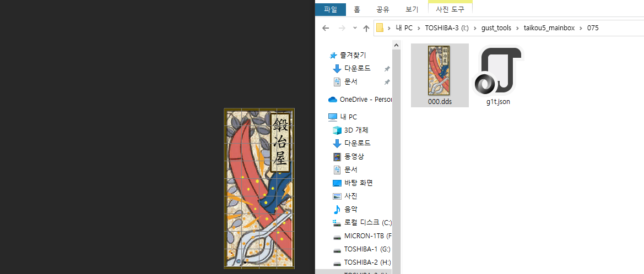
Task: Click the pin icon beside 다운로드
Action: click(387, 68)
